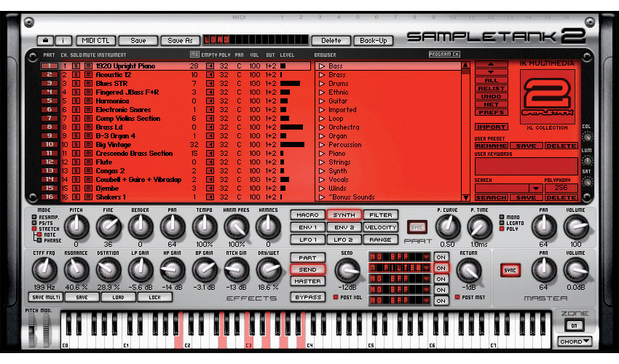
Task: Select the MASTER effects tab
Action: coord(307,281)
